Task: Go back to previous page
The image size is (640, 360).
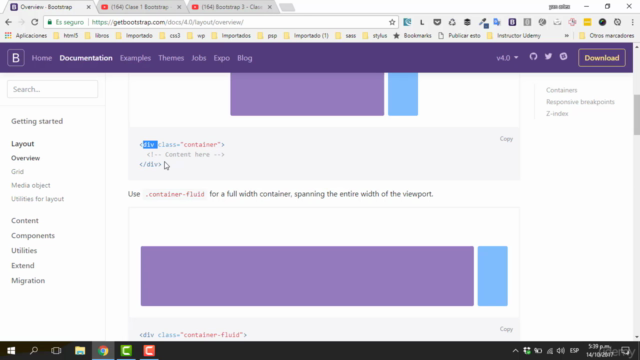Action: coord(9,22)
